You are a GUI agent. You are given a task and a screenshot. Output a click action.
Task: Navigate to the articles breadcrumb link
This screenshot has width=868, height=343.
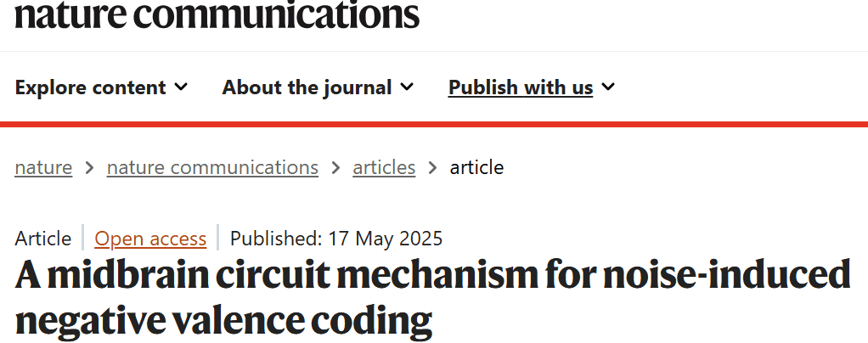(x=384, y=167)
